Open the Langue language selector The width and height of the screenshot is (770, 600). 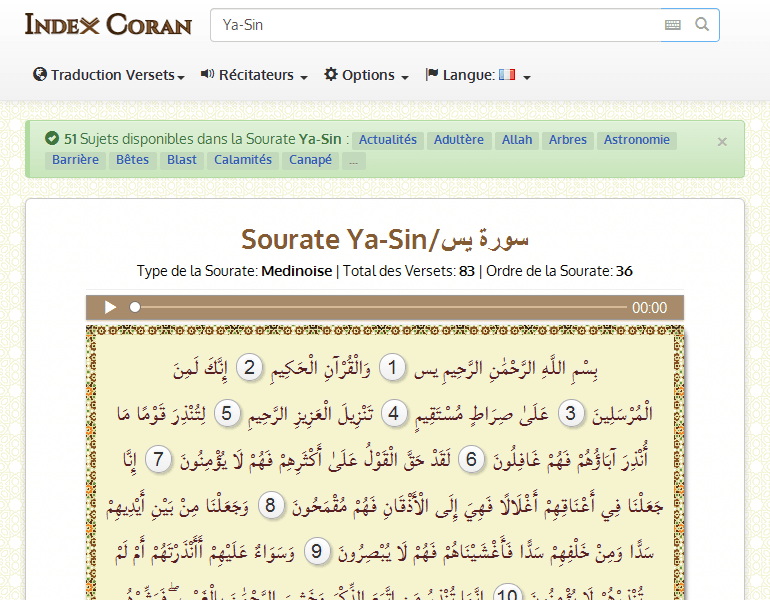(x=478, y=75)
